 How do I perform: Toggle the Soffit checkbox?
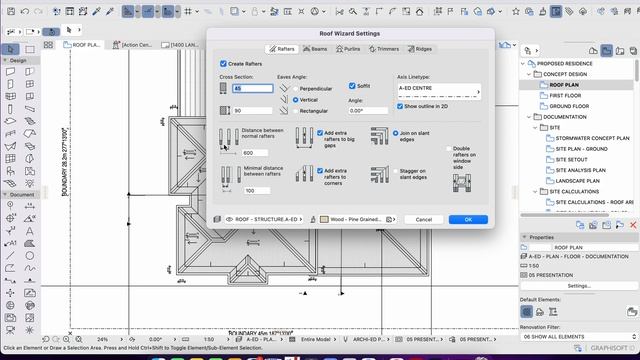coord(352,86)
